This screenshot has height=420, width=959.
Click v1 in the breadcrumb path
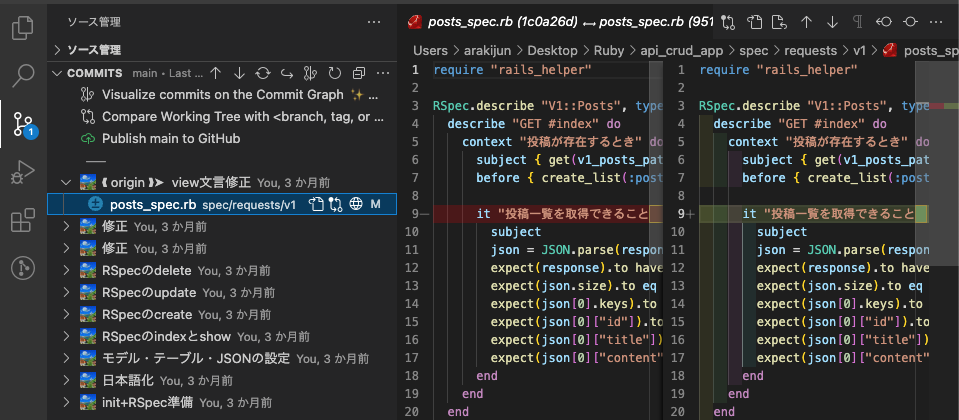(x=861, y=50)
